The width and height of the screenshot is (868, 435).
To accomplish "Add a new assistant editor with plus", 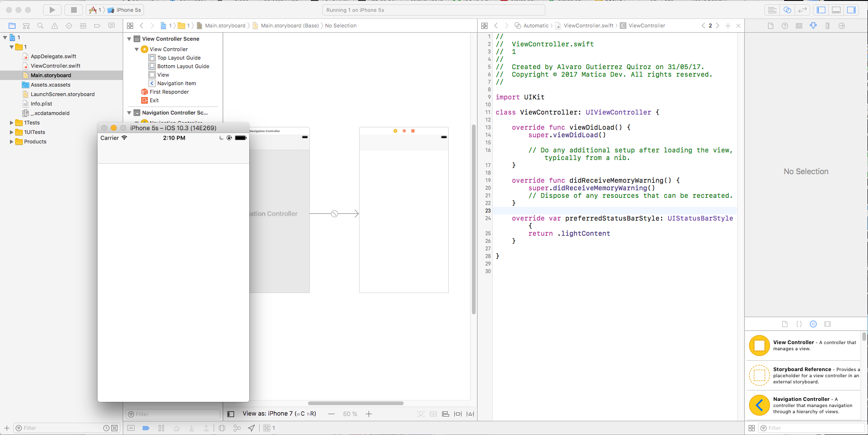I will [x=728, y=26].
